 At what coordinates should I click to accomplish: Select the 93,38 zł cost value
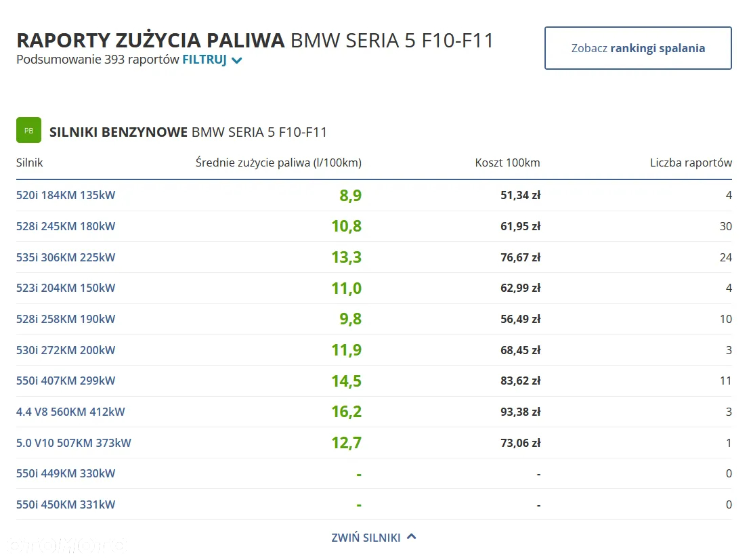pos(520,412)
